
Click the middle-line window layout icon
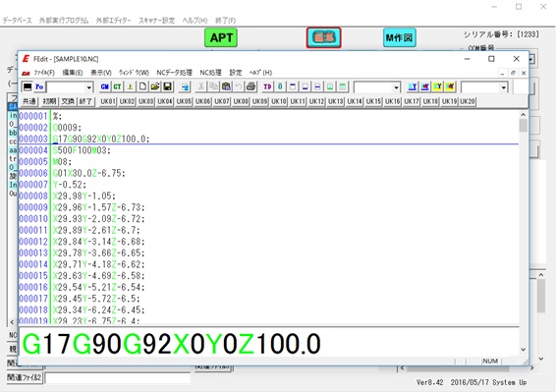tap(317, 86)
